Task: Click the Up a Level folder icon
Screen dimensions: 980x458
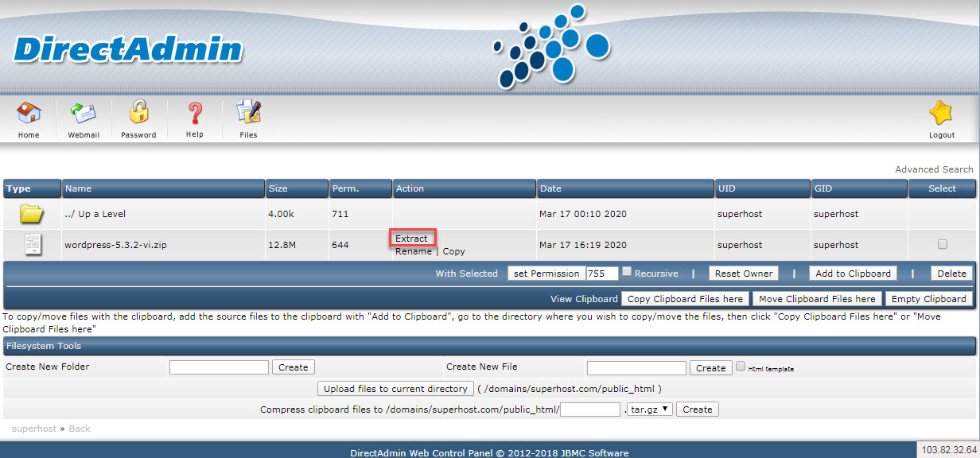Action: (x=31, y=214)
